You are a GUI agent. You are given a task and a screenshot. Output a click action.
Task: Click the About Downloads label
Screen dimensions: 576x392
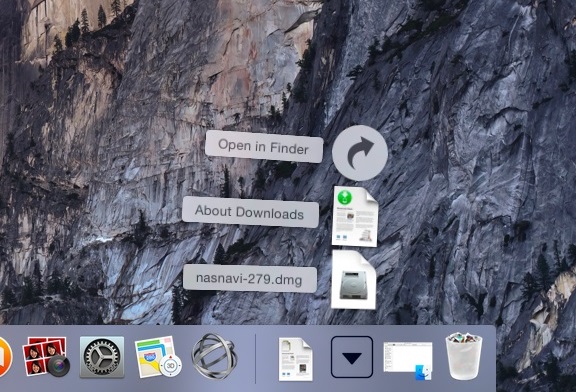coord(251,212)
